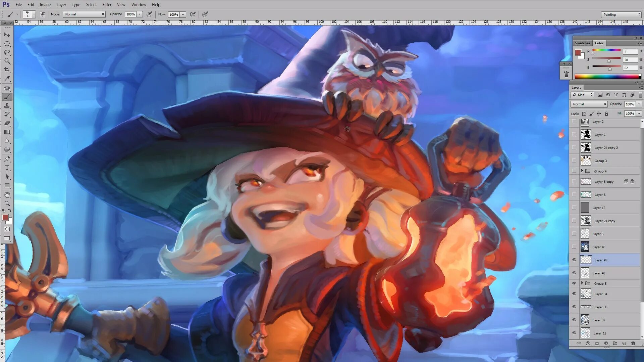Open the Painting workspace dropdown
The height and width of the screenshot is (362, 644).
pos(621,14)
